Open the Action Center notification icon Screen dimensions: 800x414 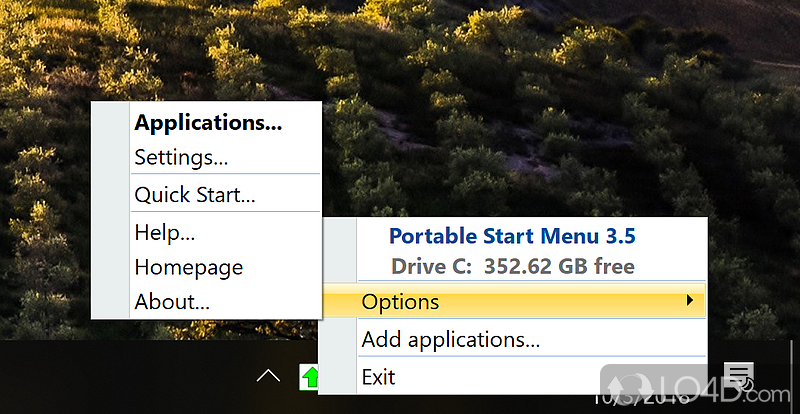738,376
